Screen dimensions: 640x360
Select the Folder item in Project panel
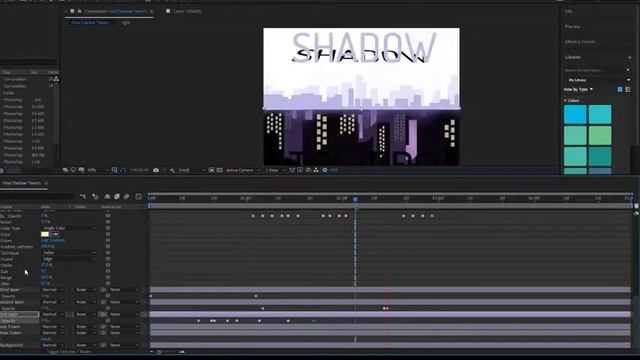tap(9, 93)
